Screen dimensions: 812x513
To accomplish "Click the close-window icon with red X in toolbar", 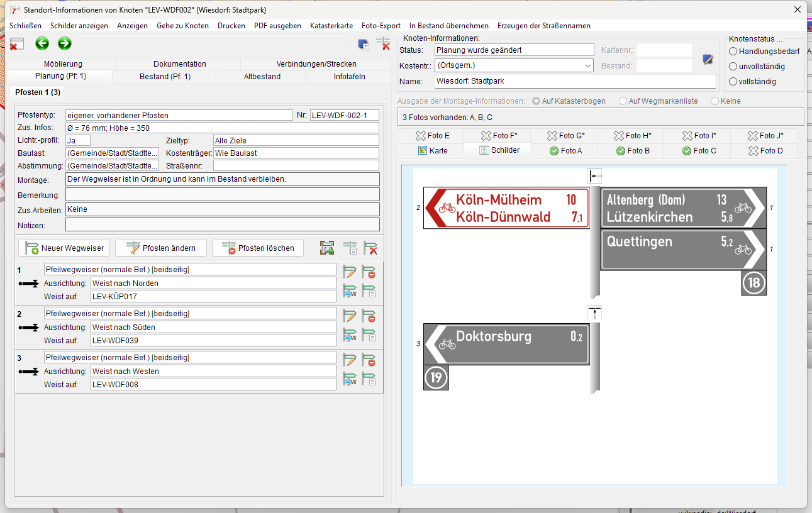I will coord(17,43).
